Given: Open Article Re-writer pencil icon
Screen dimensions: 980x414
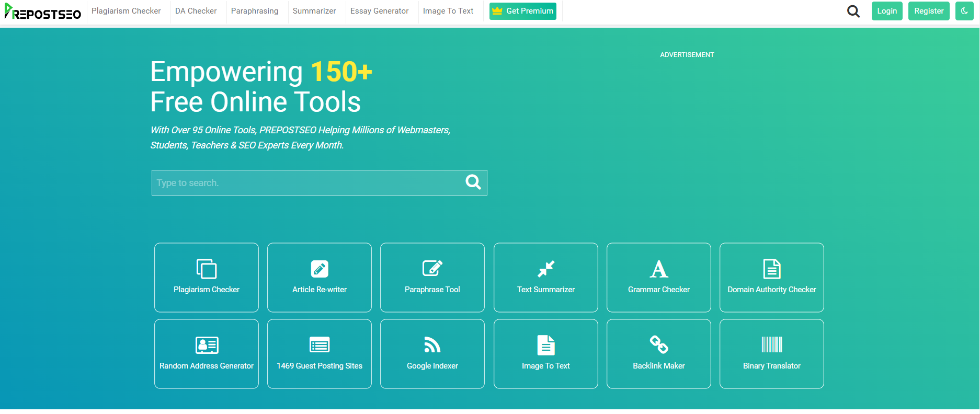Looking at the screenshot, I should (320, 269).
